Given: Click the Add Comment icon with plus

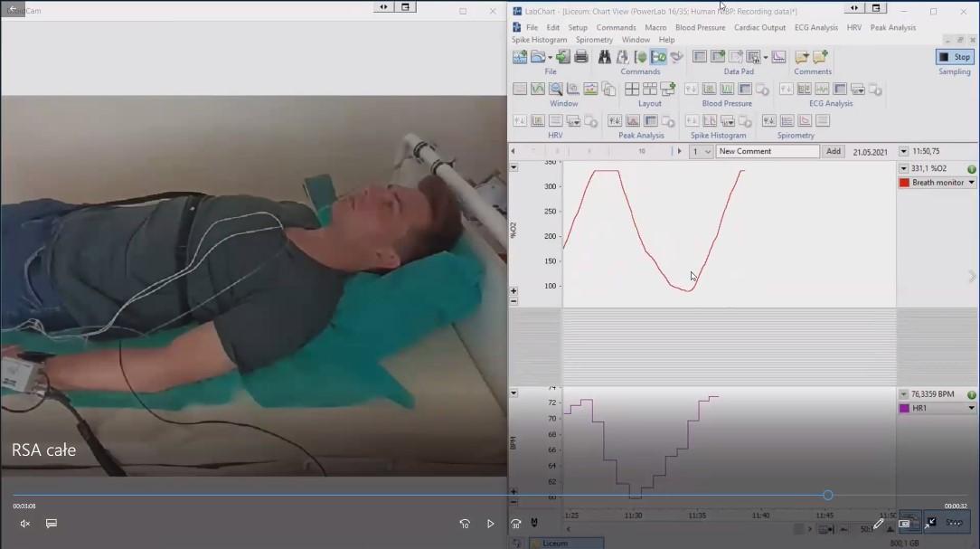Looking at the screenshot, I should click(820, 57).
